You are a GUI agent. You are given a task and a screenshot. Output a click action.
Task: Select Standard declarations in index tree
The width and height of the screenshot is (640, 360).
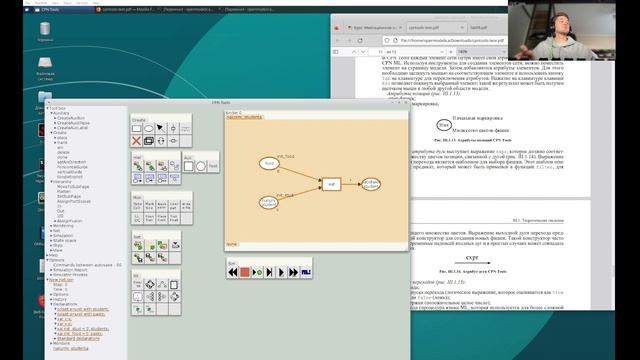(78, 338)
